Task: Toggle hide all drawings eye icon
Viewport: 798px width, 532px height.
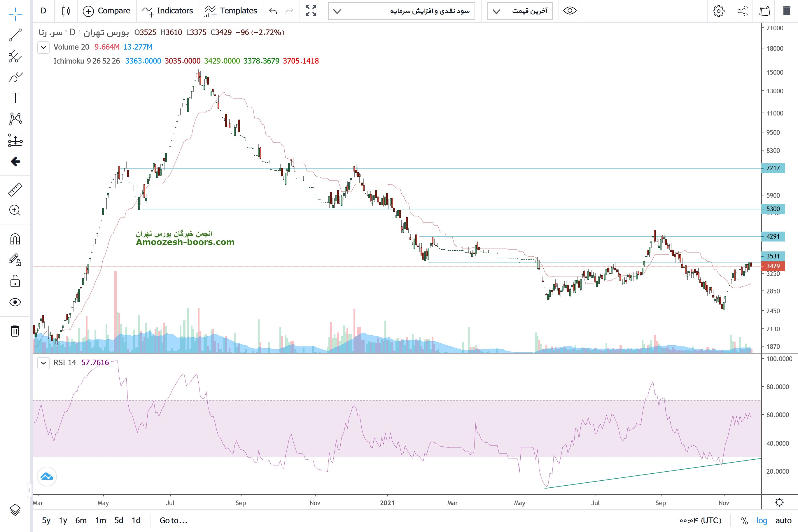Action: (15, 302)
